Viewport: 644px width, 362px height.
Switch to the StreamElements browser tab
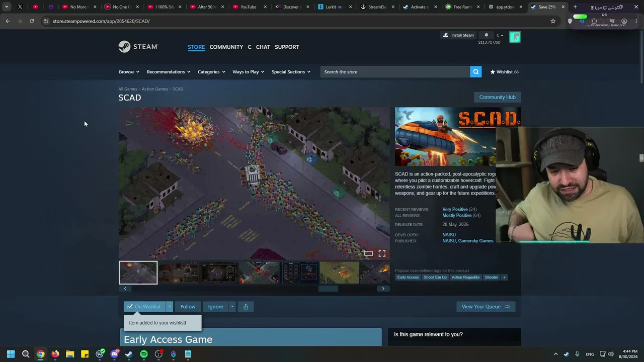point(377,7)
